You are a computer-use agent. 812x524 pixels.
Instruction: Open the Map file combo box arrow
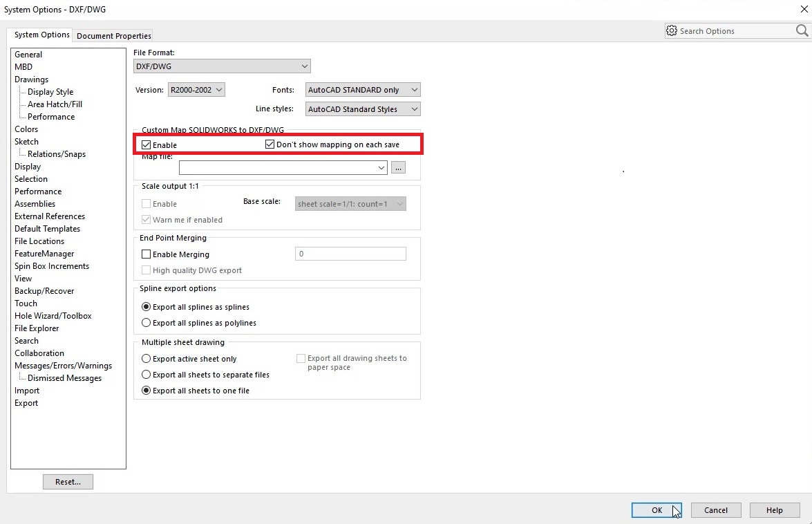coord(381,168)
